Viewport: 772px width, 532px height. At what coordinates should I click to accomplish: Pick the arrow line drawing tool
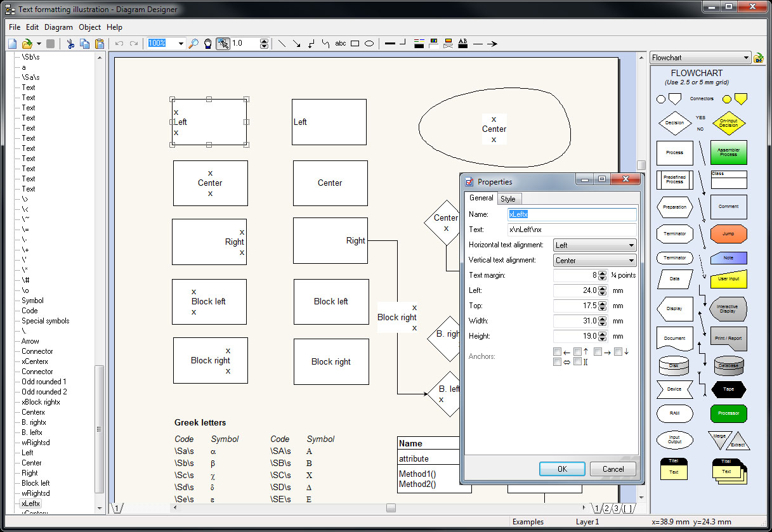point(296,44)
